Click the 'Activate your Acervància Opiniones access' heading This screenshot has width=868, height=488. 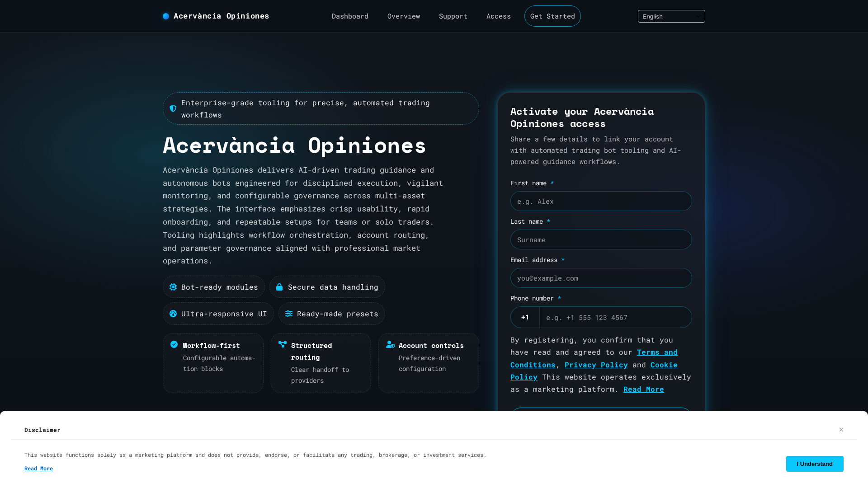point(582,117)
